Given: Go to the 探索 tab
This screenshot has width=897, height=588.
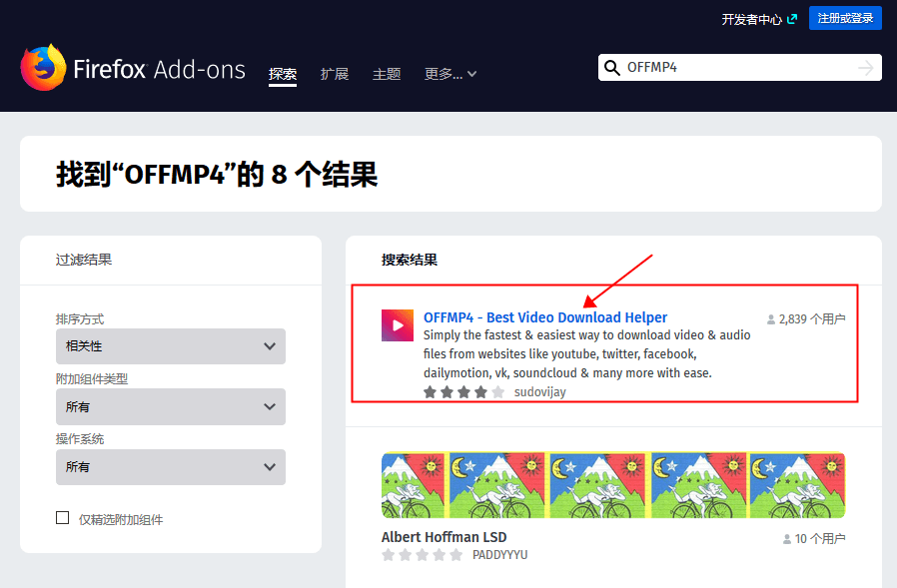Looking at the screenshot, I should click(x=283, y=74).
